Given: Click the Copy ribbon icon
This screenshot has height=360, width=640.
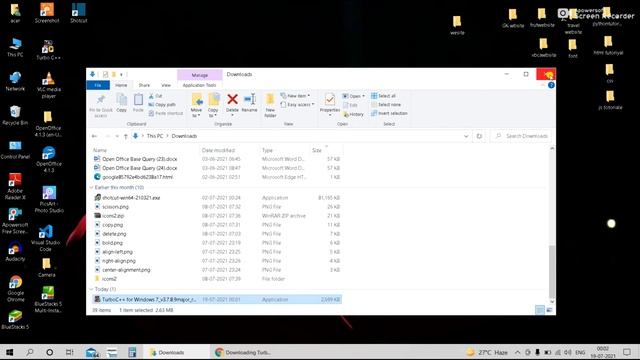Looking at the screenshot, I should [122, 102].
